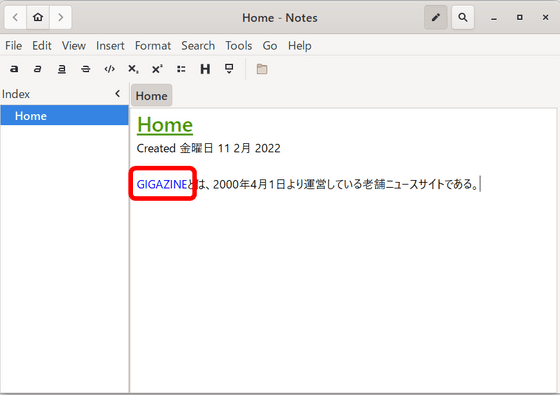Image resolution: width=560 pixels, height=395 pixels.
Task: Apply Heading format icon
Action: [x=205, y=69]
